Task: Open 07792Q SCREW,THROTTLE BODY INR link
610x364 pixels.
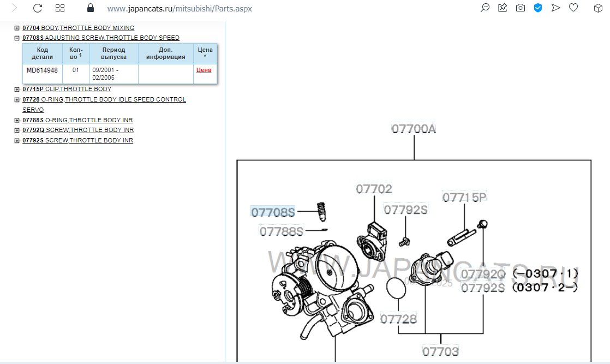Action: click(78, 130)
